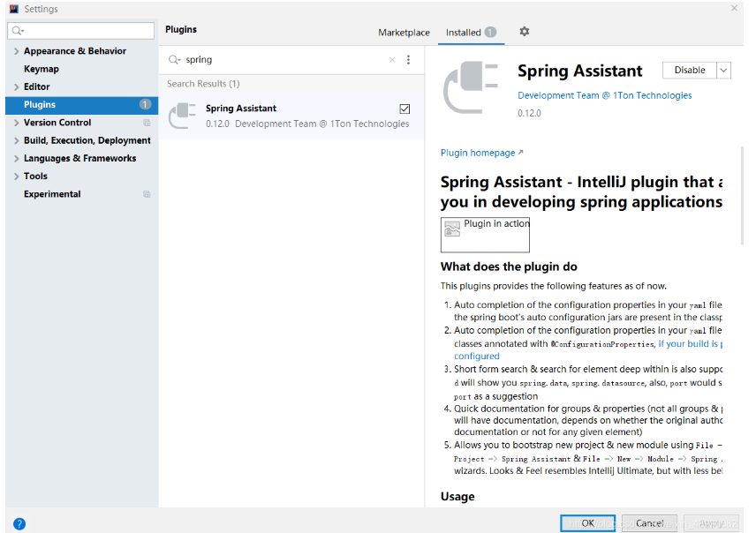Click the plugin description vertical scrollbar

[742, 197]
